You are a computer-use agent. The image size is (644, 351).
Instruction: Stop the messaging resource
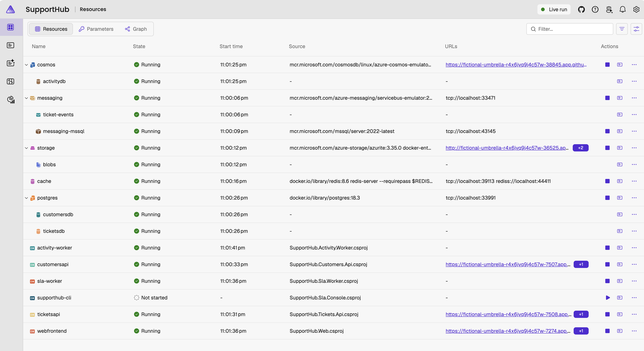(607, 98)
